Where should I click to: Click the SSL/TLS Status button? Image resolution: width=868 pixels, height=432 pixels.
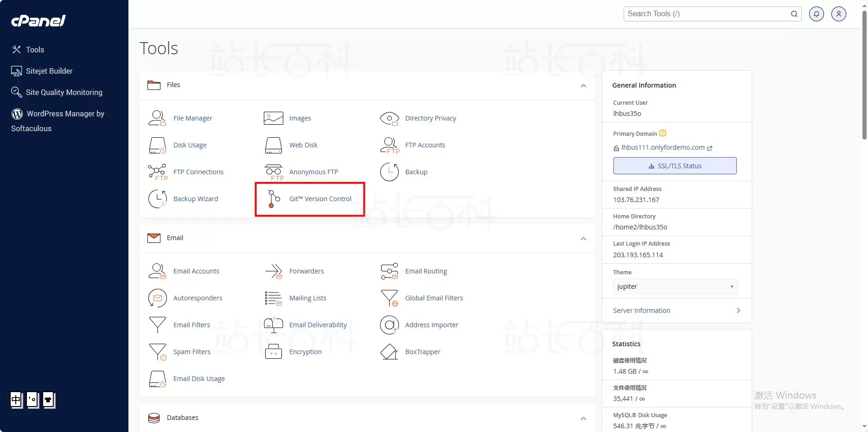pyautogui.click(x=675, y=166)
